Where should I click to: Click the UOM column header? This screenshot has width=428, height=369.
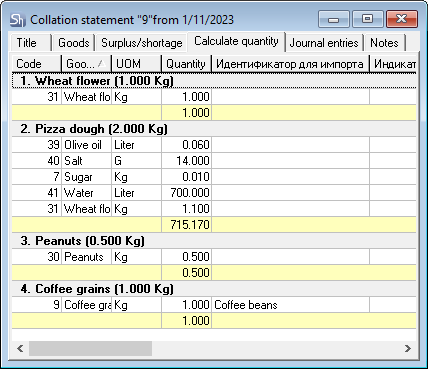point(137,64)
